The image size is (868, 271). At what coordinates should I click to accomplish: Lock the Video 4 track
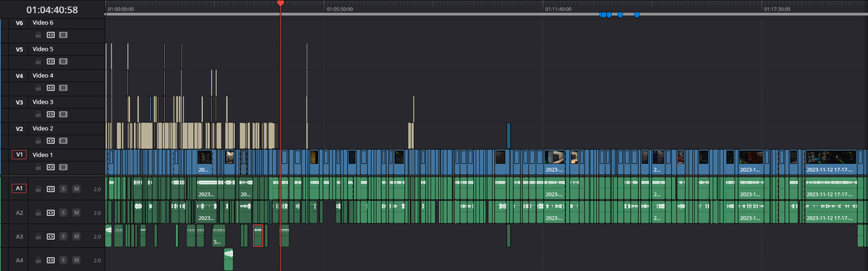point(38,87)
